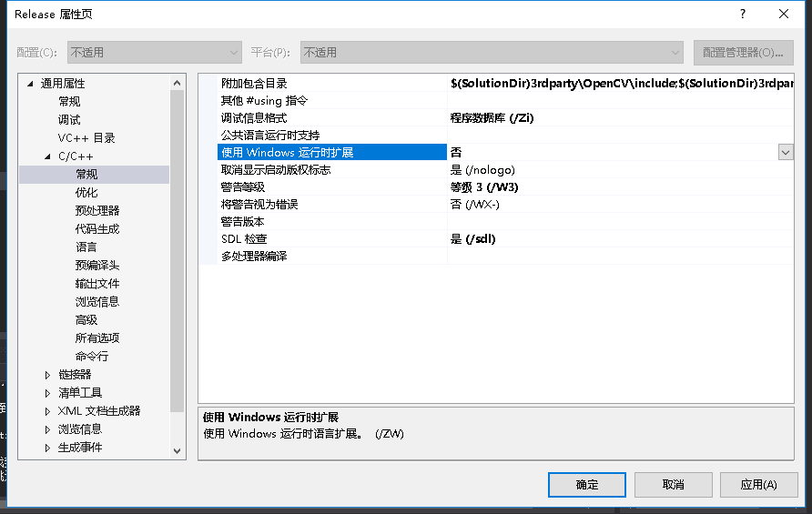Click the 应用(A) button
This screenshot has width=812, height=514.
758,485
